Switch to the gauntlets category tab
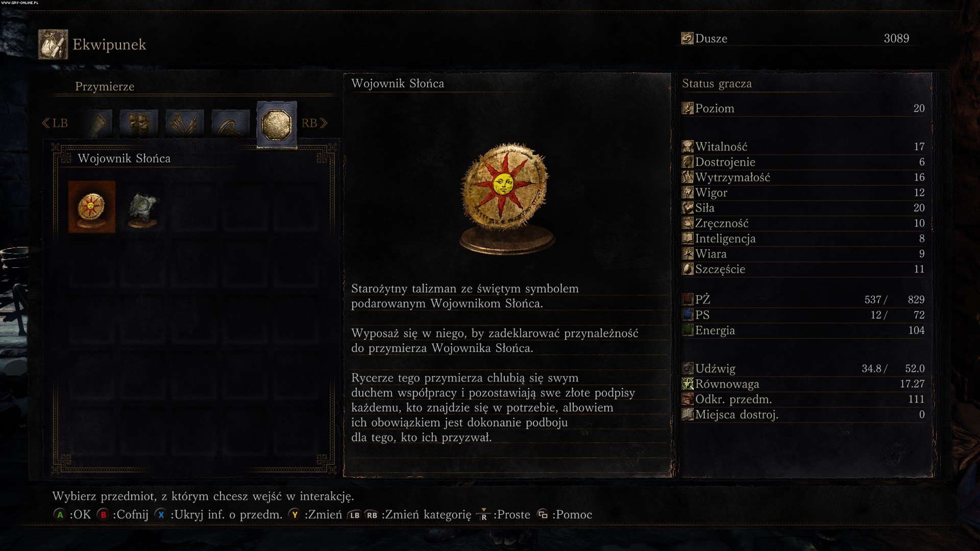The width and height of the screenshot is (980, 551). (139, 123)
